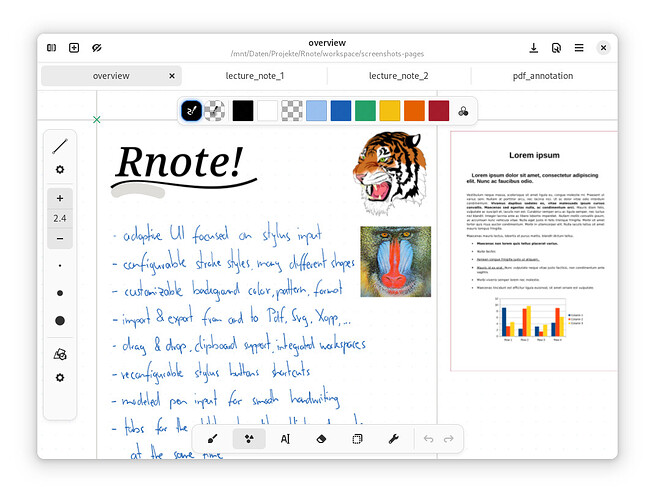Open the custom color picker icon
Viewport: 654px width, 500px height.
pos(463,111)
